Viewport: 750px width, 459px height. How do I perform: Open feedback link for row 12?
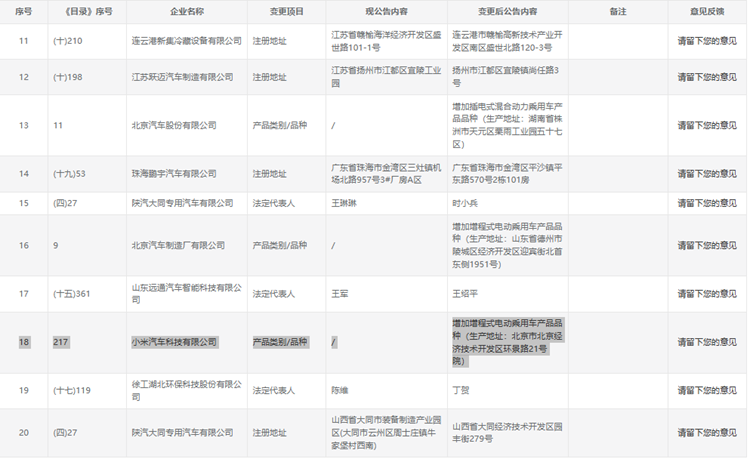[706, 77]
